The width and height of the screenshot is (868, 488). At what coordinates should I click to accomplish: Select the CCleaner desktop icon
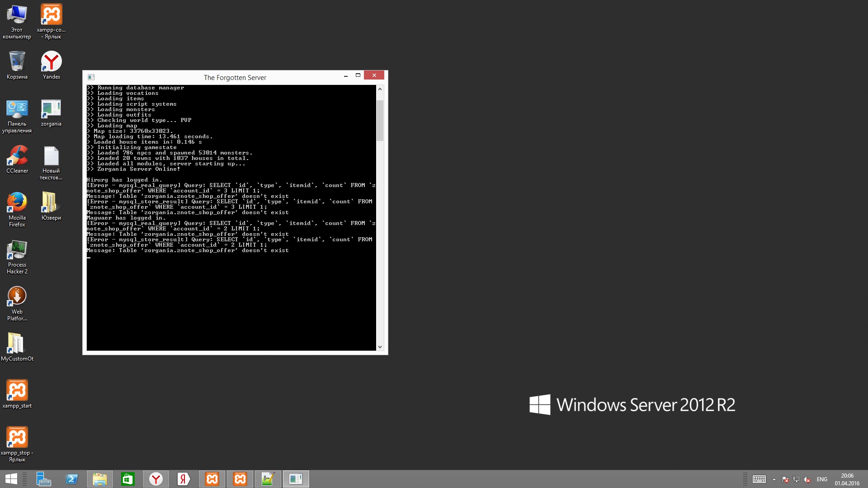pos(17,160)
